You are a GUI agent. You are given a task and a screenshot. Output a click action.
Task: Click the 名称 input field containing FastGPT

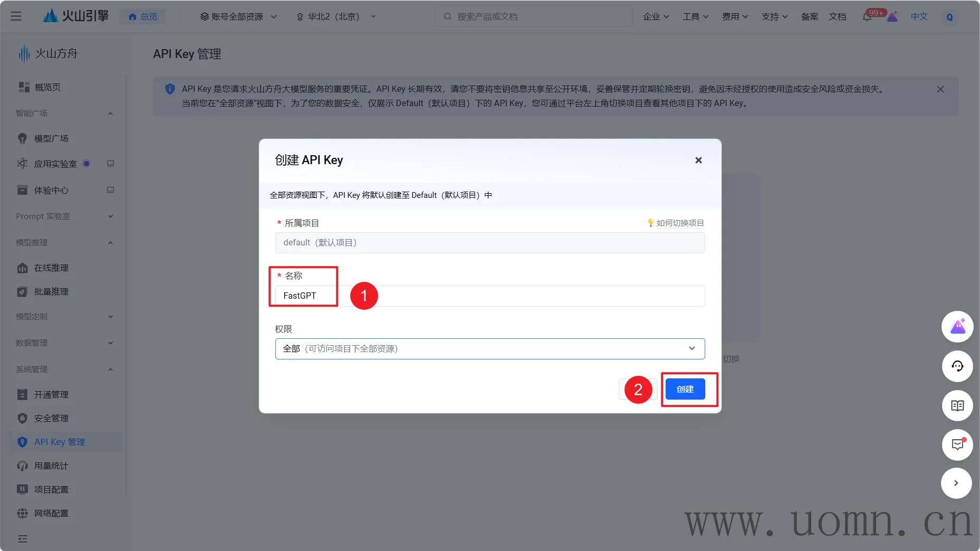(x=489, y=296)
